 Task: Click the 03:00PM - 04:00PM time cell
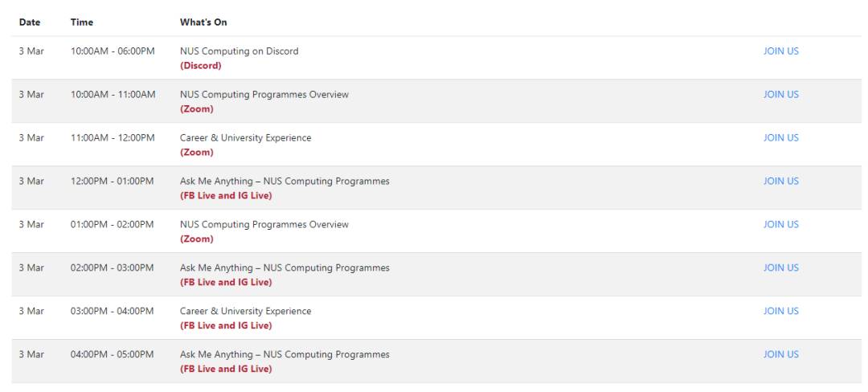point(113,312)
